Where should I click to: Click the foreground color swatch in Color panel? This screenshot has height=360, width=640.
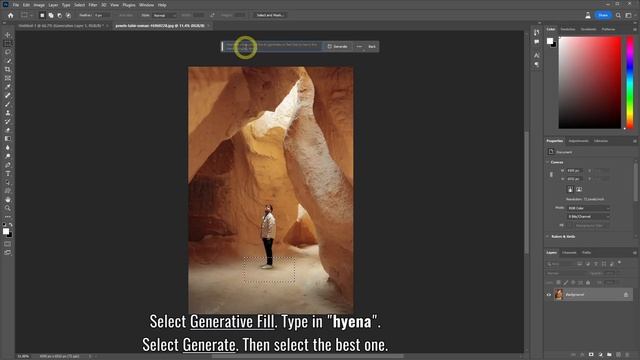point(550,41)
